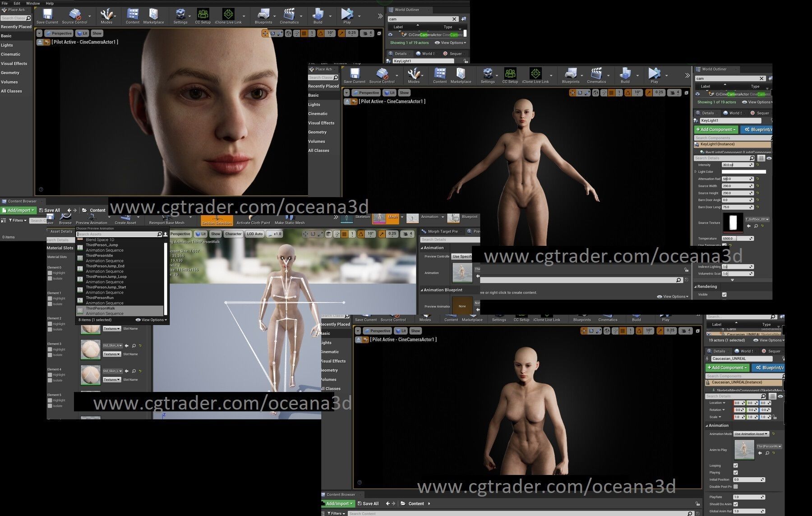This screenshot has width=812, height=516.
Task: Click Build in the top-left face editor toolbar
Action: point(318,16)
